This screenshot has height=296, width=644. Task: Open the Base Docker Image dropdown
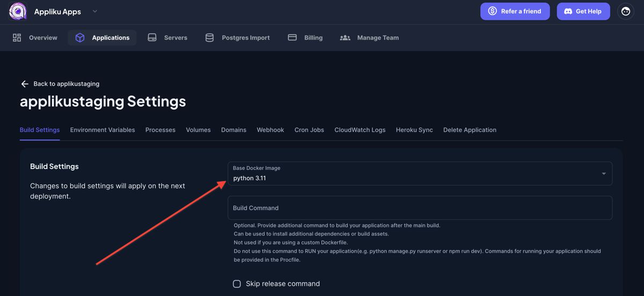[x=420, y=174]
